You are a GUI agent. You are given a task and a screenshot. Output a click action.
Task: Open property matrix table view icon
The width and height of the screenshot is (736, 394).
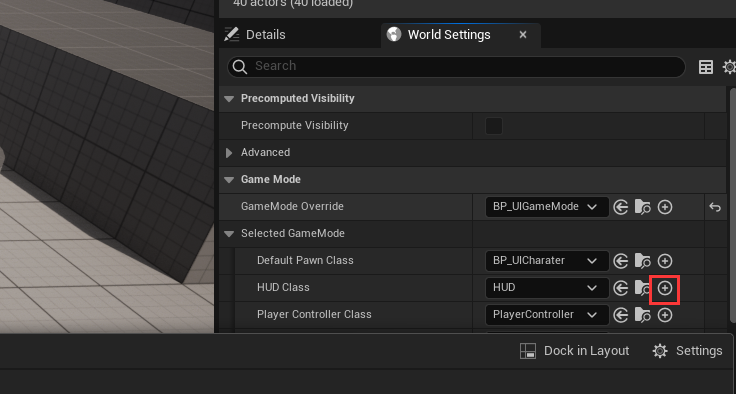coord(705,67)
